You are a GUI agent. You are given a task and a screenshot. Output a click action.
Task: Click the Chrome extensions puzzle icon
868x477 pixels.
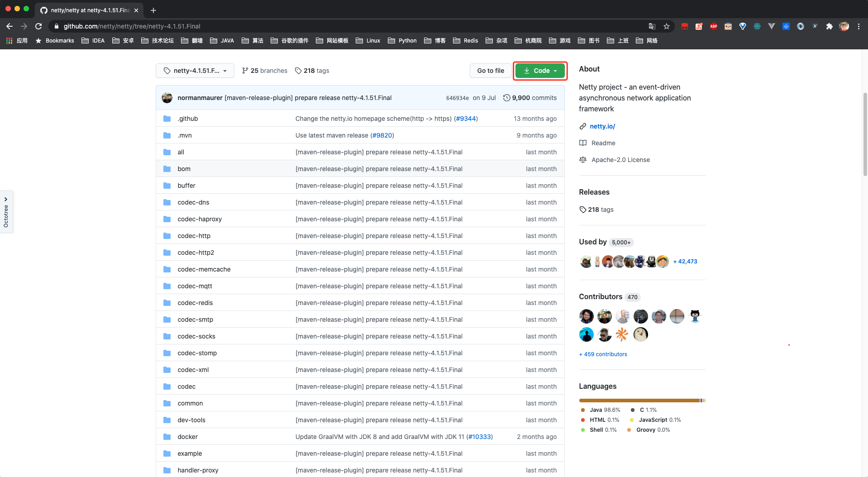(830, 26)
